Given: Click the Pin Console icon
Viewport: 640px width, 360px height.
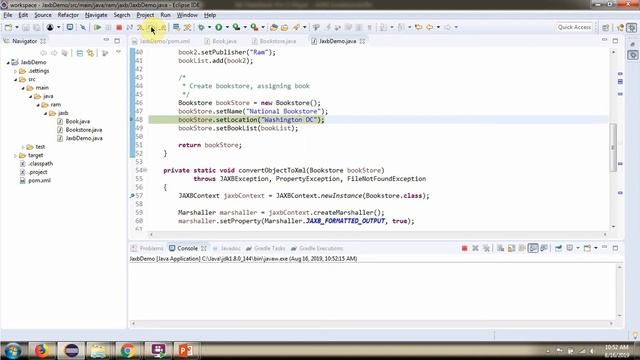Looking at the screenshot, I should 558,248.
